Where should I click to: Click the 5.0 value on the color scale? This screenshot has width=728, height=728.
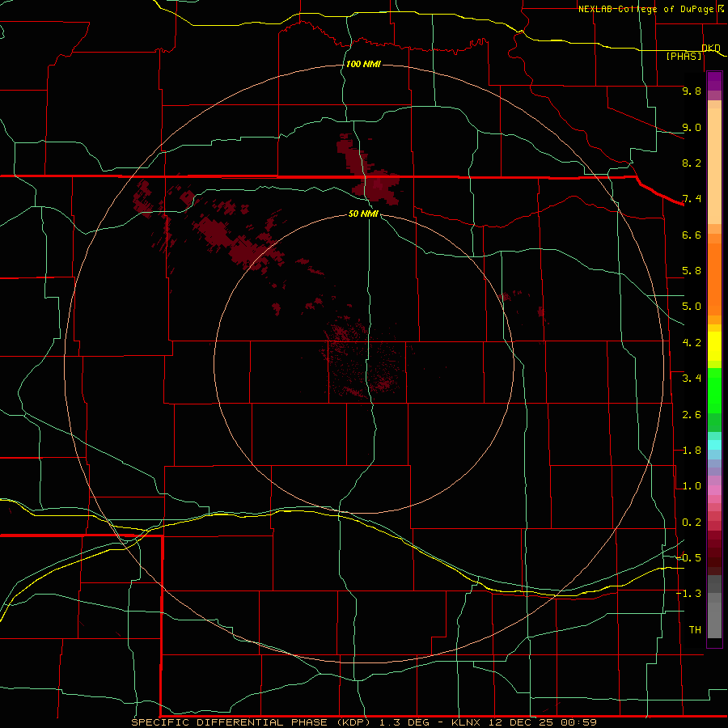coord(692,307)
